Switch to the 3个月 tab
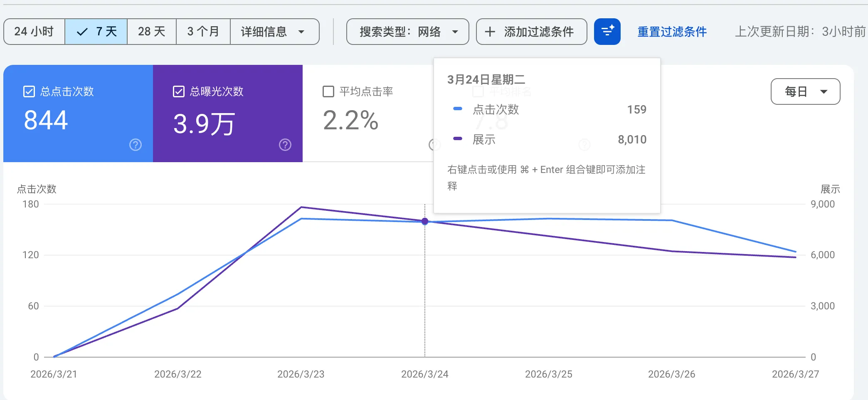 (x=203, y=31)
